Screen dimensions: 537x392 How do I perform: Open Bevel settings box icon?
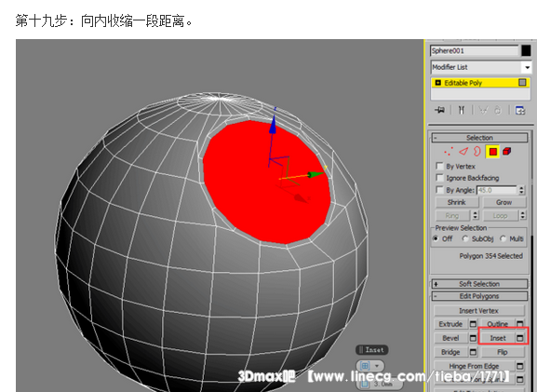pyautogui.click(x=473, y=338)
